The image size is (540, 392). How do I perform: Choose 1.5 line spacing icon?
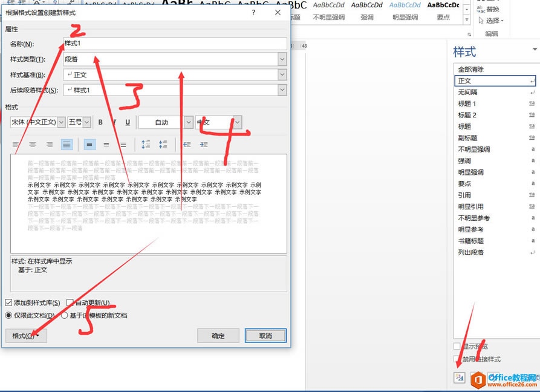pyautogui.click(x=106, y=145)
